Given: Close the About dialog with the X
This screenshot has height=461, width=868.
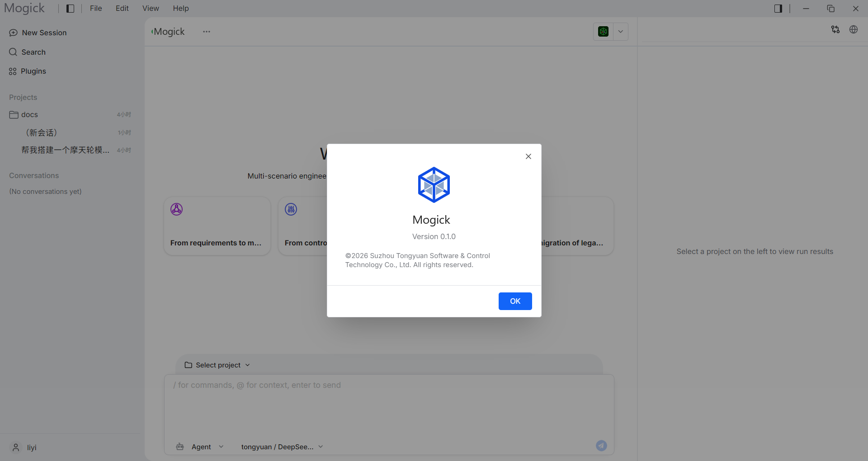Looking at the screenshot, I should 528,156.
